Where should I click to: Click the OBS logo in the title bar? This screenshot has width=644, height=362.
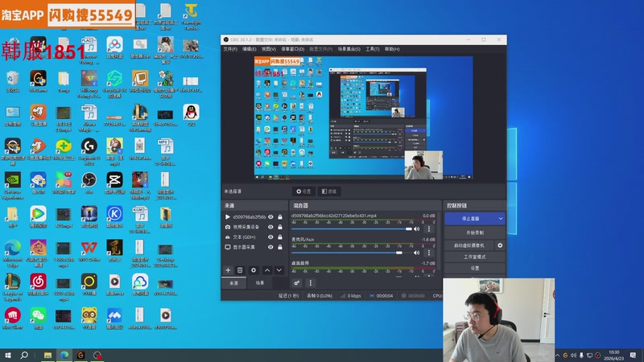pyautogui.click(x=225, y=39)
